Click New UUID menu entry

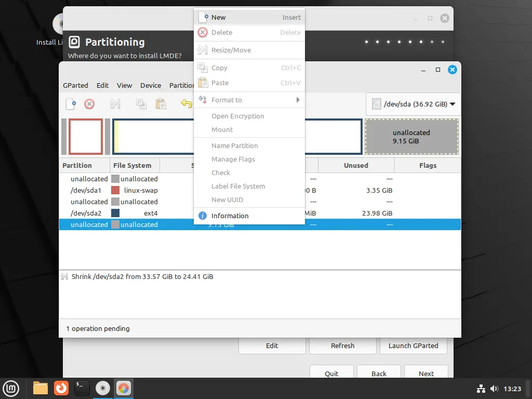point(249,200)
